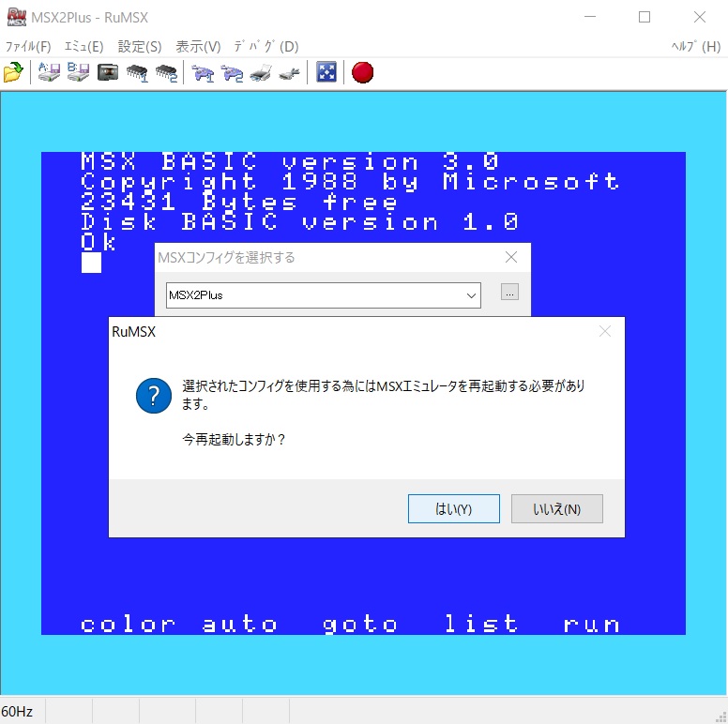The height and width of the screenshot is (724, 728).
Task: Open the ヘルプ(H) menu
Action: [x=696, y=46]
